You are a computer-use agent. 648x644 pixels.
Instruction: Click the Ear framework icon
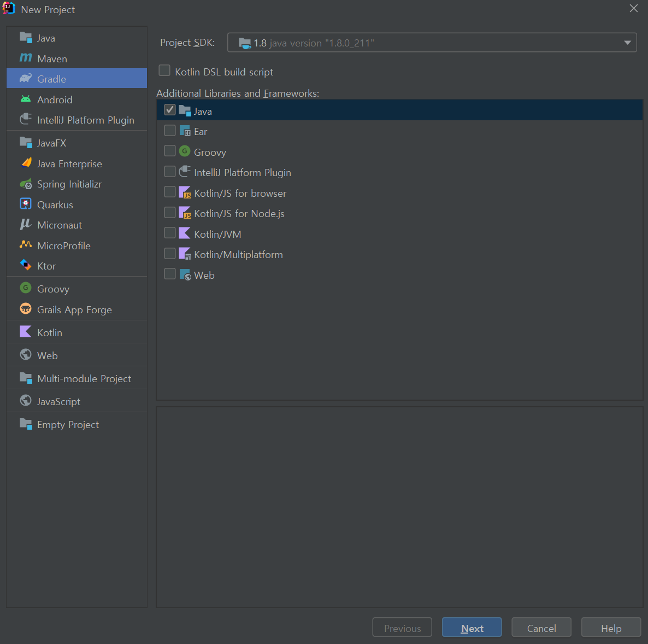(185, 131)
